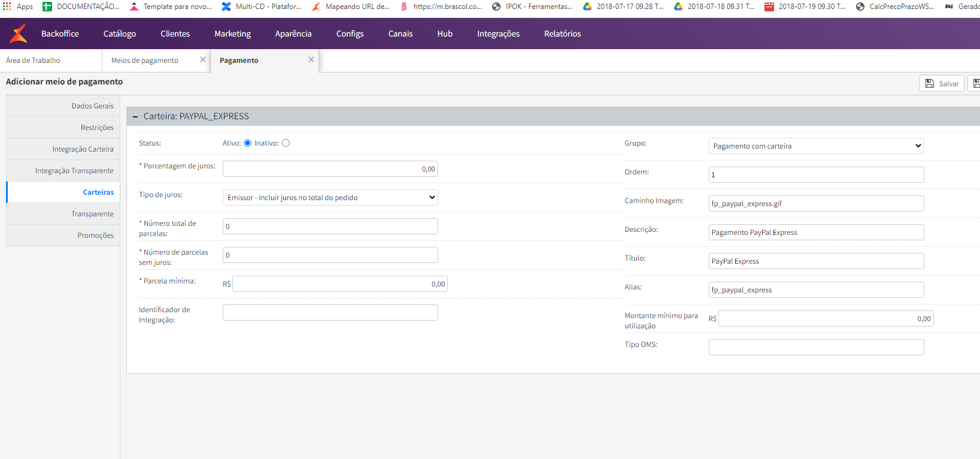This screenshot has height=459, width=980.
Task: Open the Catálogo menu
Action: pyautogui.click(x=120, y=34)
